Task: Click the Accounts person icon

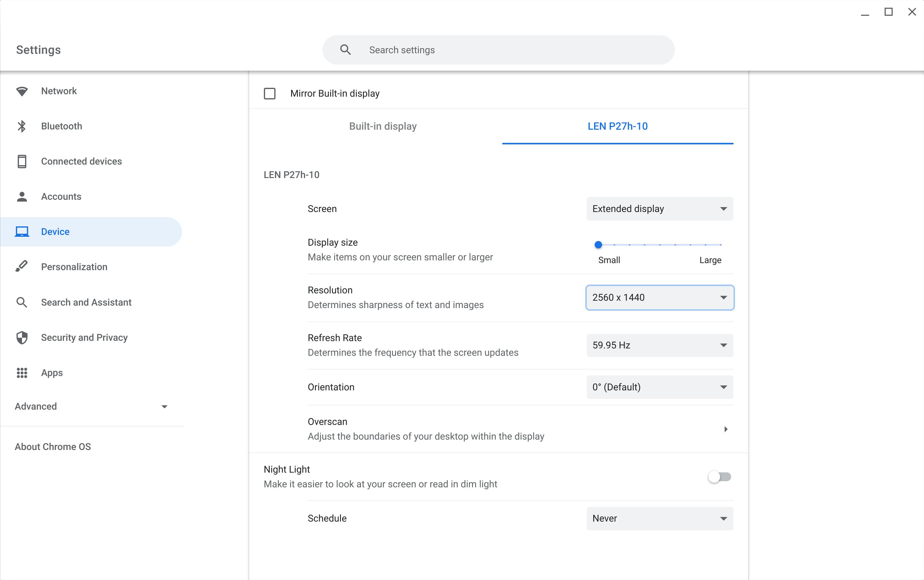Action: [22, 196]
